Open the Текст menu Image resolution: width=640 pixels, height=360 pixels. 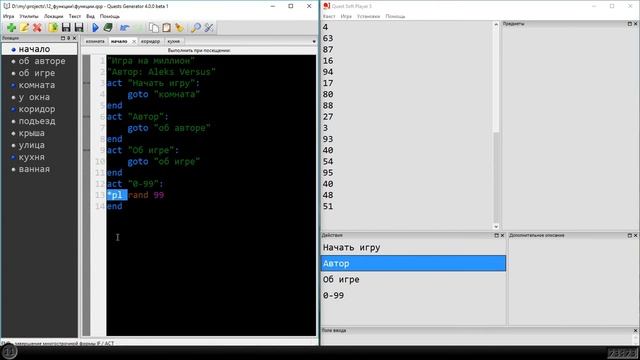(x=75, y=16)
